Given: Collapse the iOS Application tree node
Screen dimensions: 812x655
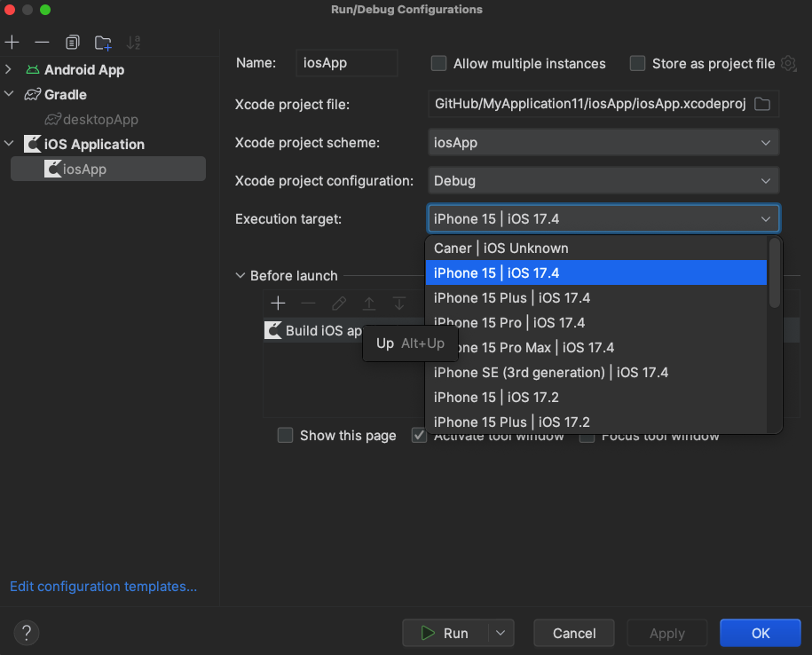Looking at the screenshot, I should [x=8, y=144].
